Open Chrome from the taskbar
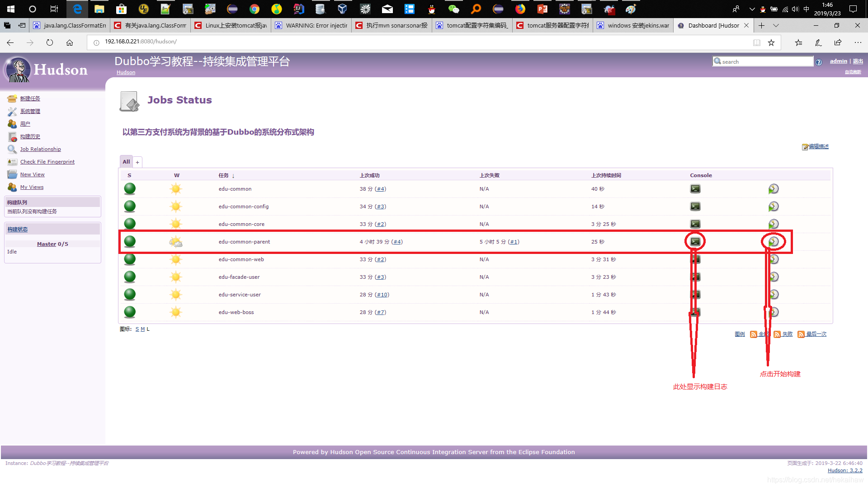This screenshot has width=868, height=488. coord(255,9)
